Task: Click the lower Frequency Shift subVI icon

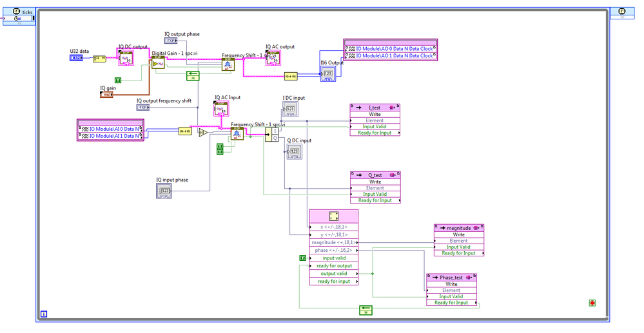Action: click(237, 133)
